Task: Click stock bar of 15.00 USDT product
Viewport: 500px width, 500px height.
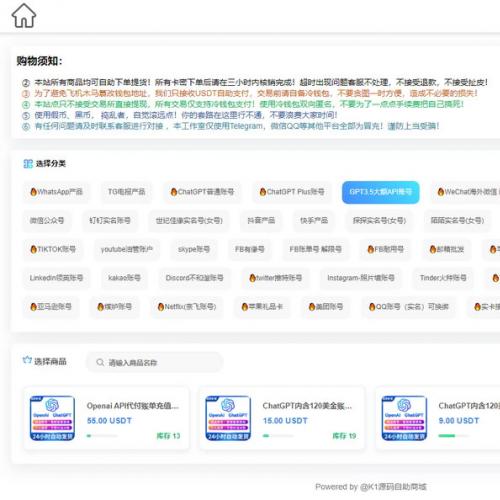Action: point(278,436)
